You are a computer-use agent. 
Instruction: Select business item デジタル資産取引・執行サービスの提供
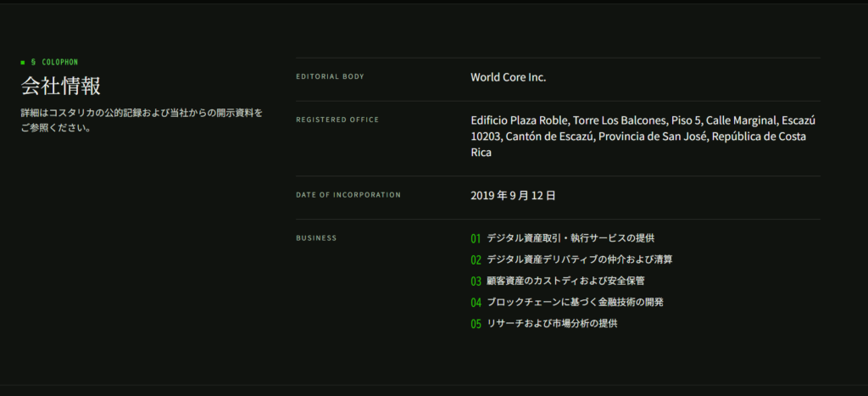(570, 238)
